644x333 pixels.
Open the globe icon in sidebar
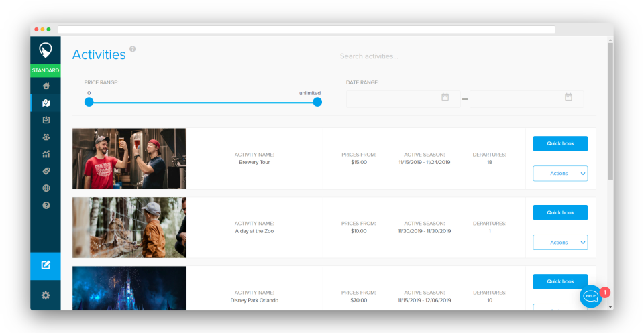pos(46,188)
